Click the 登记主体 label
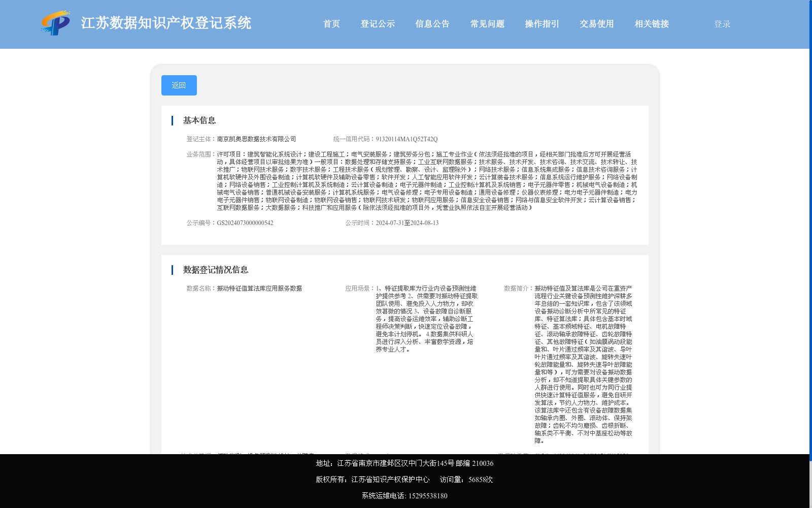Screen dimensions: 812x508 coord(201,139)
